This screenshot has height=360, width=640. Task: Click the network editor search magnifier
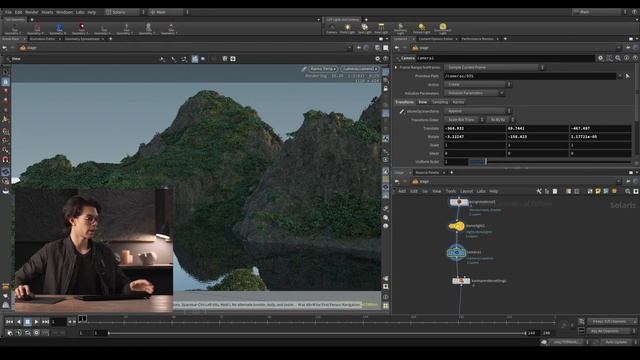pos(628,191)
